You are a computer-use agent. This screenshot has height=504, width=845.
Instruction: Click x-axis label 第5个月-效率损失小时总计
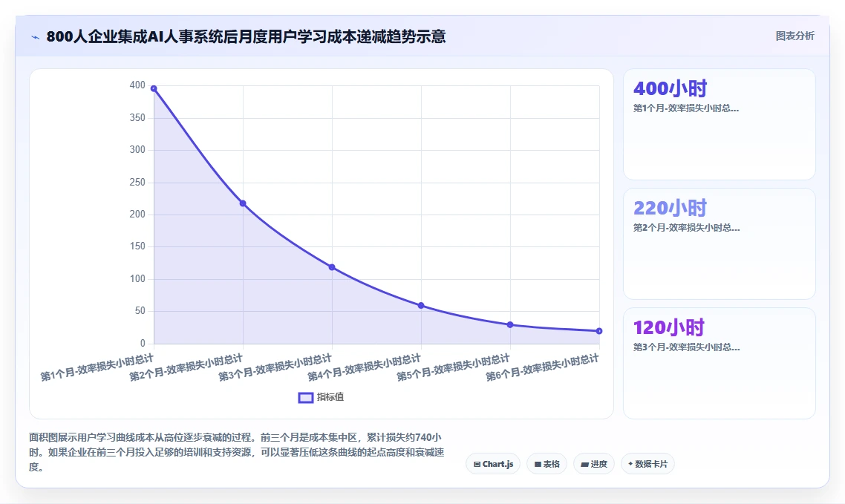pyautogui.click(x=453, y=367)
